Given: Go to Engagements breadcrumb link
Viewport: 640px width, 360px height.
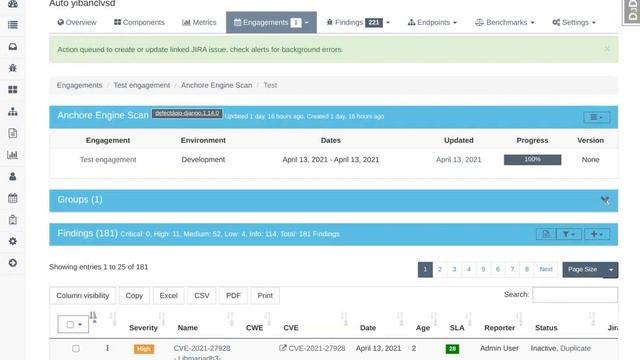Looking at the screenshot, I should 80,85.
